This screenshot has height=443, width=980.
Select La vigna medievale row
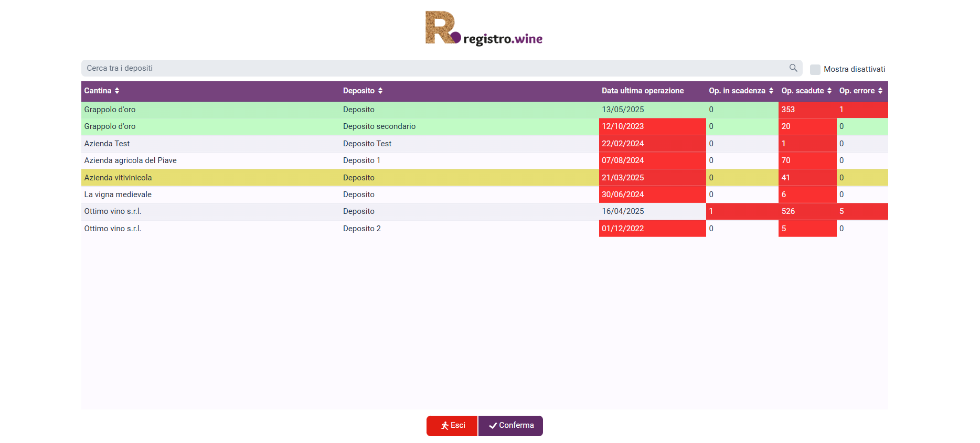pos(485,195)
